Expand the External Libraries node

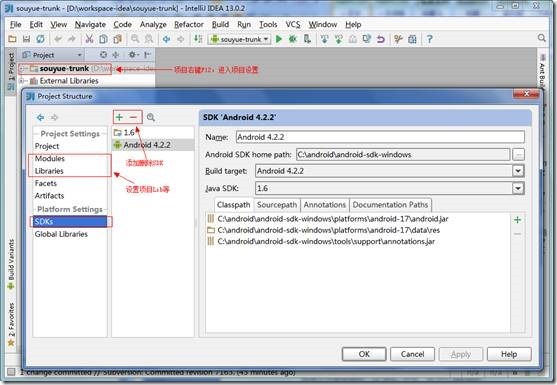point(22,81)
